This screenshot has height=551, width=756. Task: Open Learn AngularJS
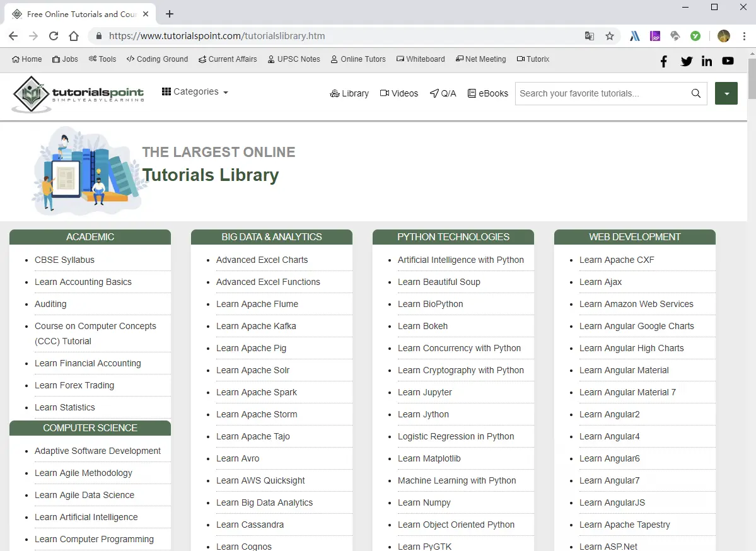tap(612, 502)
